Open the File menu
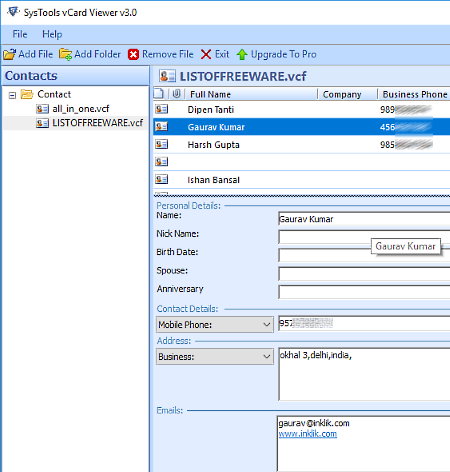Screen dimensions: 450x472 pyautogui.click(x=20, y=34)
